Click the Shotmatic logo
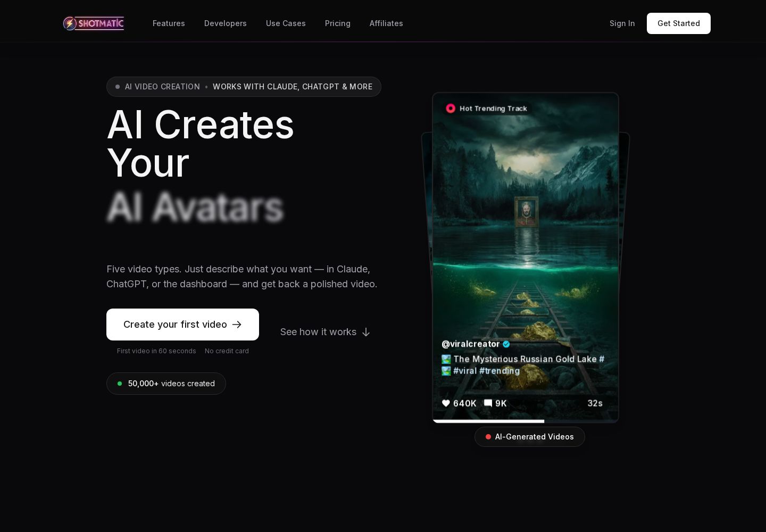 pyautogui.click(x=94, y=23)
